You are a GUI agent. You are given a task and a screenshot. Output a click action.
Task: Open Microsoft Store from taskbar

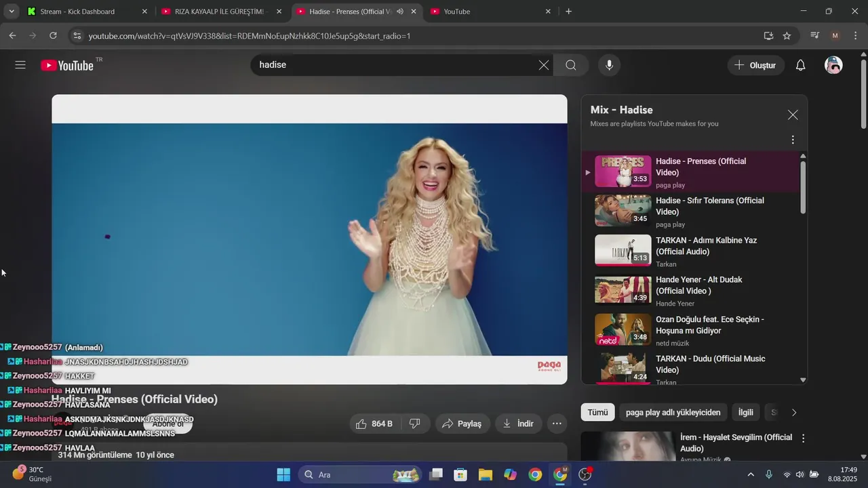[x=460, y=474]
